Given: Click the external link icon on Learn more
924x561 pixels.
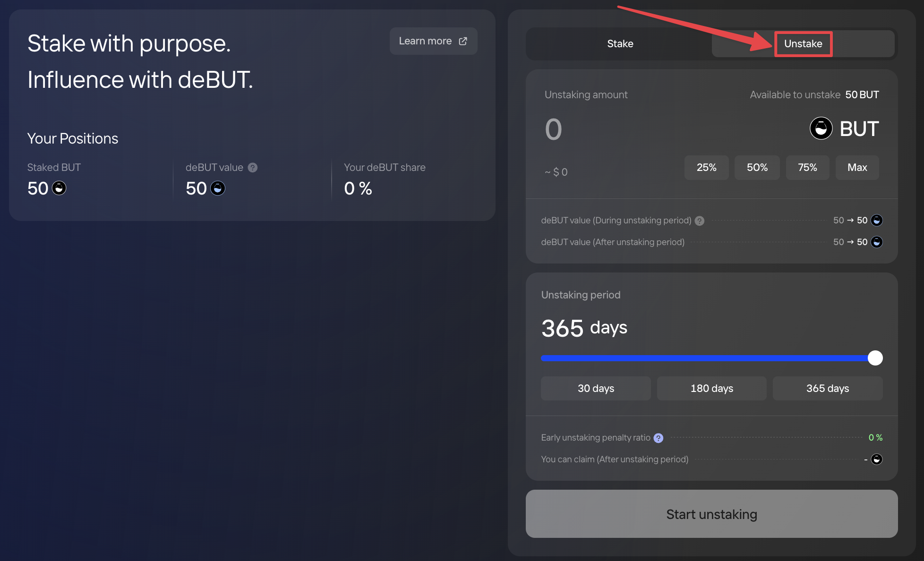Looking at the screenshot, I should pos(463,41).
